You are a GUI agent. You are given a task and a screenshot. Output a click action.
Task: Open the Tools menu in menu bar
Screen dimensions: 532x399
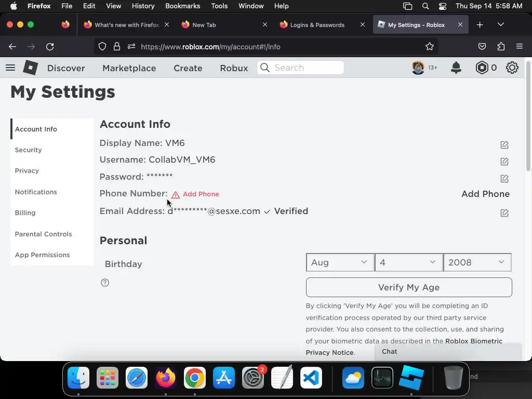coord(219,6)
